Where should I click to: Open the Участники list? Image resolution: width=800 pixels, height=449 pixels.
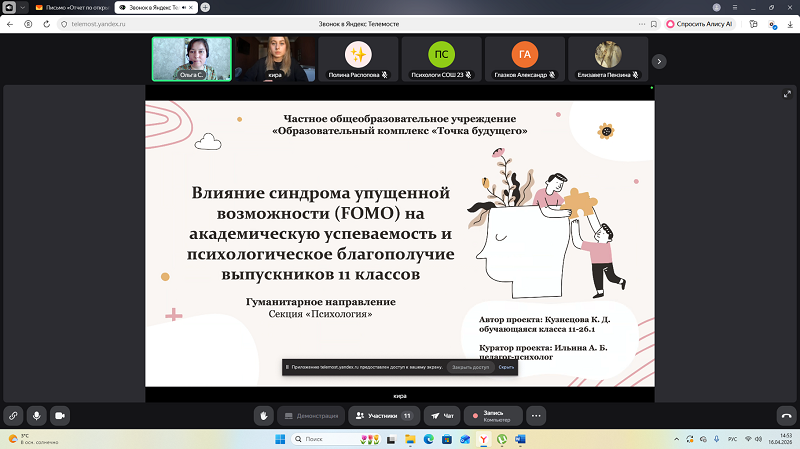point(384,416)
